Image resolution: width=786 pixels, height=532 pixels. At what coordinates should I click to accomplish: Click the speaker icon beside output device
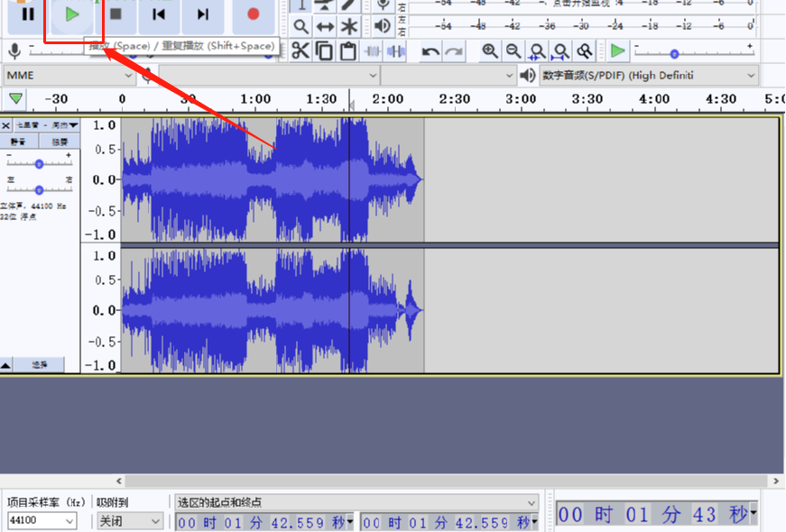tap(527, 76)
